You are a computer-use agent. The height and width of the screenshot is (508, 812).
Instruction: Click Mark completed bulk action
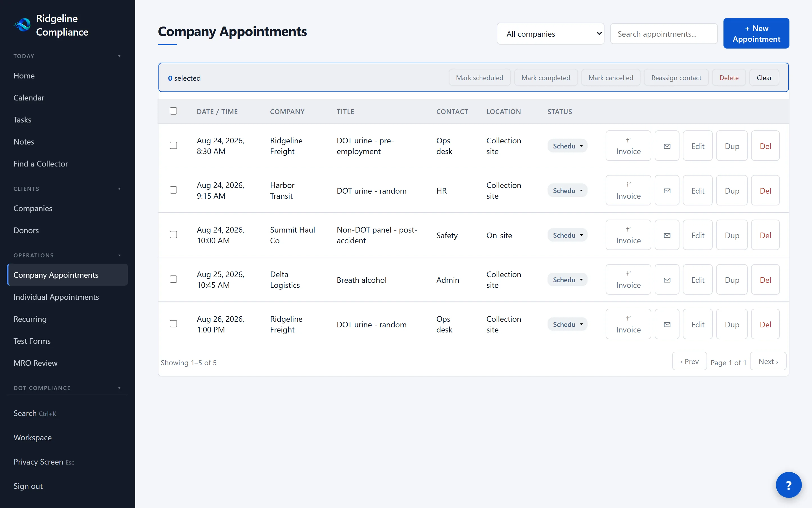point(546,78)
